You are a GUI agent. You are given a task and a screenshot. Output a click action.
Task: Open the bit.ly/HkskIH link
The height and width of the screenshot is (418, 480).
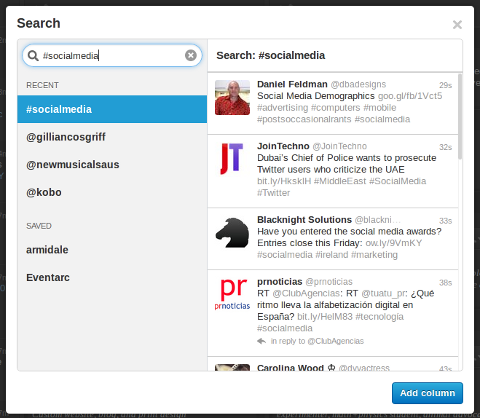pyautogui.click(x=284, y=181)
